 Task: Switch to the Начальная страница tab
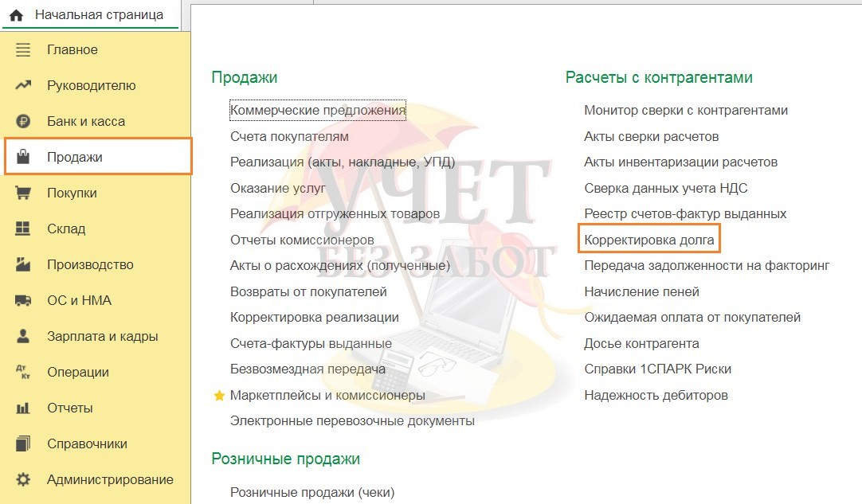click(x=98, y=15)
